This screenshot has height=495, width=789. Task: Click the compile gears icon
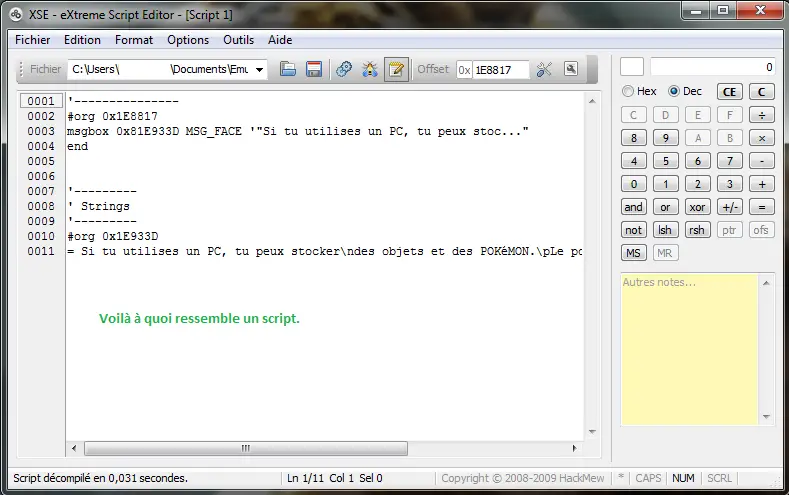point(344,69)
